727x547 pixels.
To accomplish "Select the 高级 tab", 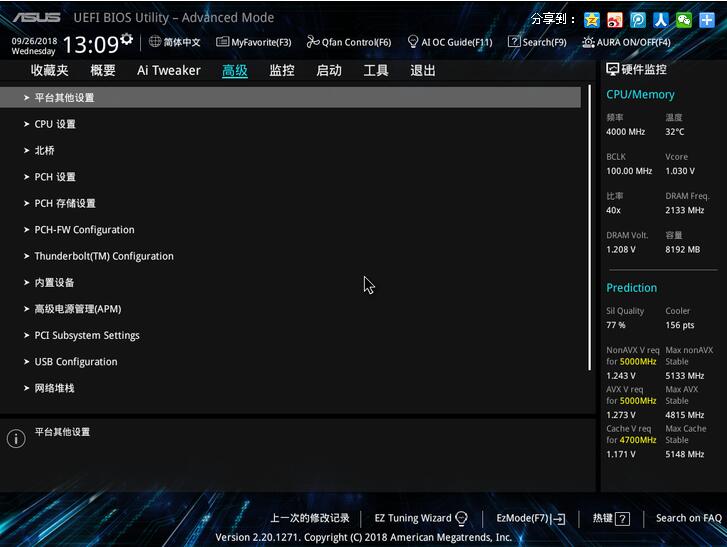I will click(235, 70).
